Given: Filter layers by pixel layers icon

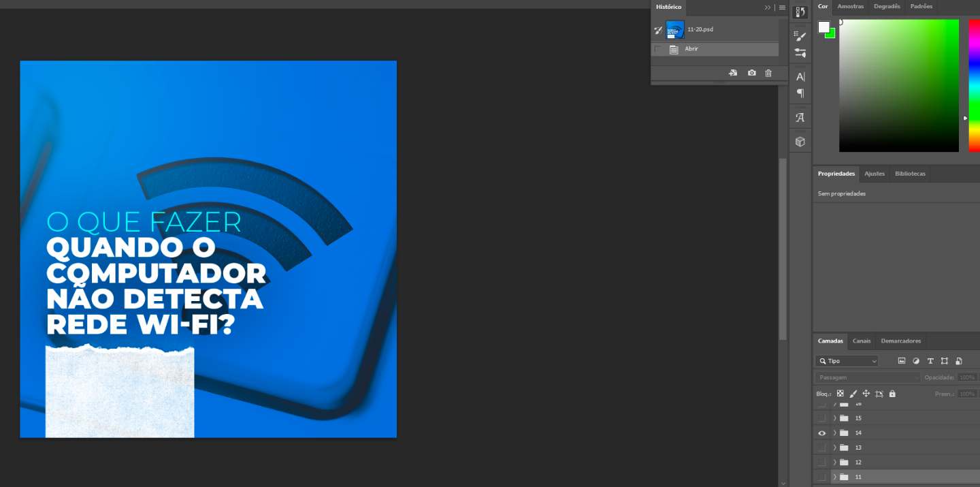Looking at the screenshot, I should 902,361.
